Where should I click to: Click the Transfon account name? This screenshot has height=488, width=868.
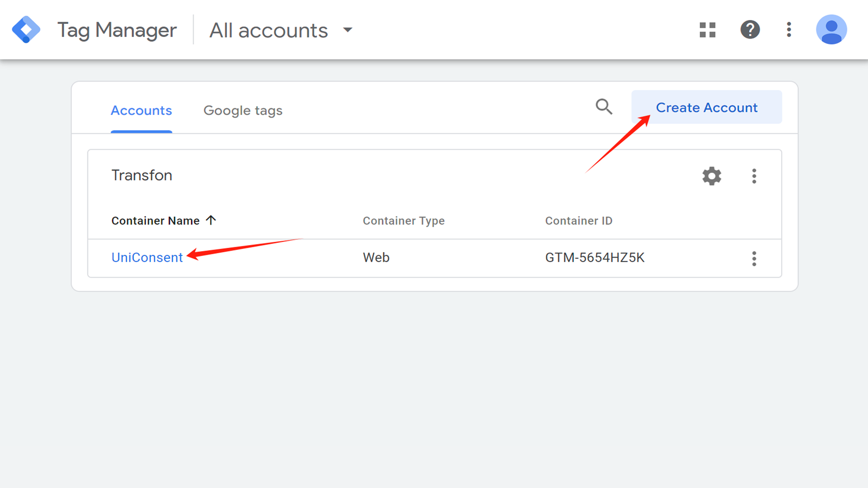[x=142, y=175]
